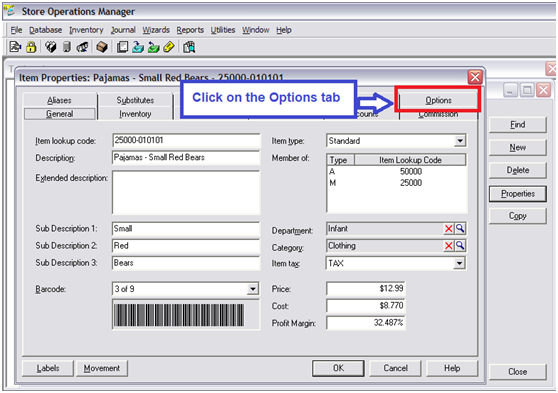Click the Copy button
The width and height of the screenshot is (558, 393).
(x=517, y=216)
